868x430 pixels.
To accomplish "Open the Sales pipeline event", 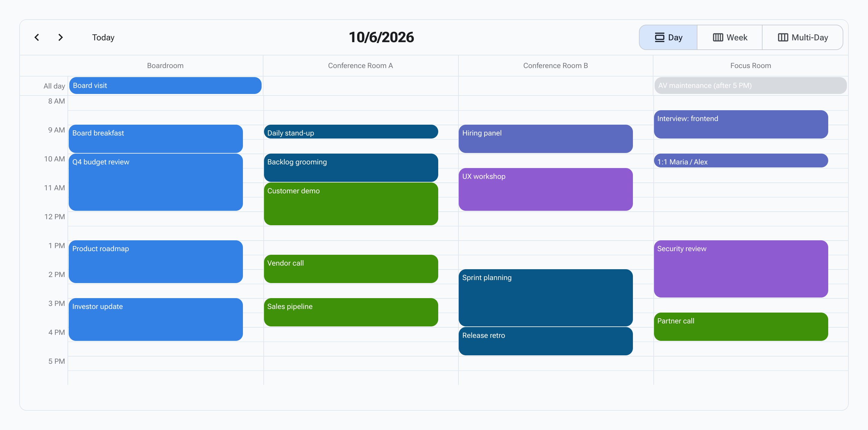I will click(351, 312).
